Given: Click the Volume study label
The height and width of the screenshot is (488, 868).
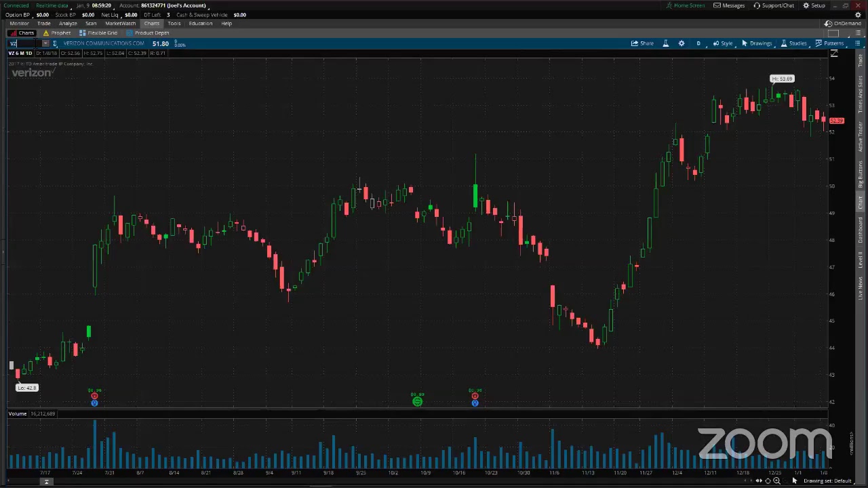Looking at the screenshot, I should [18, 413].
